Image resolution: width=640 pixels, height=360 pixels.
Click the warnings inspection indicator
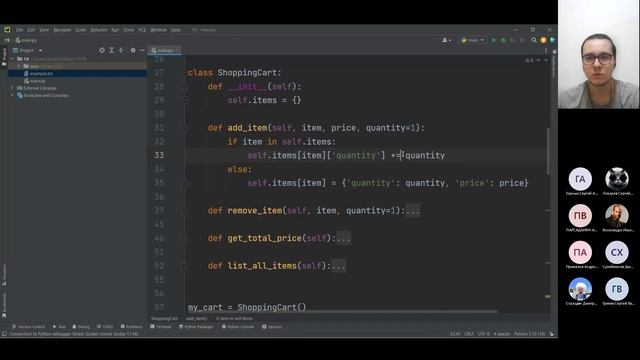point(529,60)
